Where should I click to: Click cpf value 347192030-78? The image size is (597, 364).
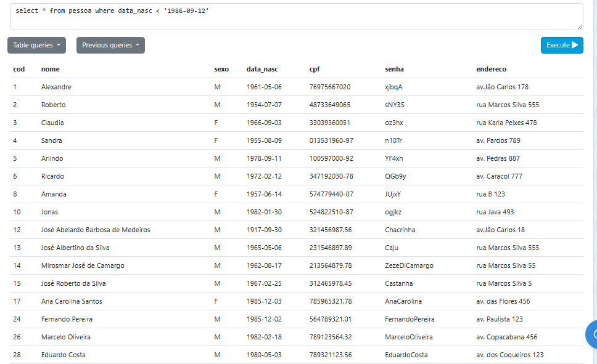(x=331, y=177)
